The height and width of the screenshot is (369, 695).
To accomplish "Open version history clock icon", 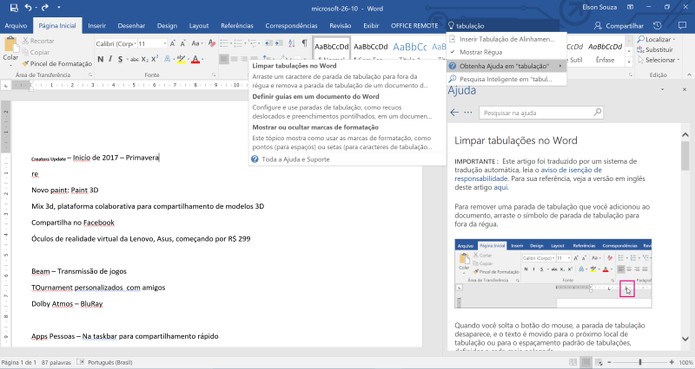I will click(658, 26).
